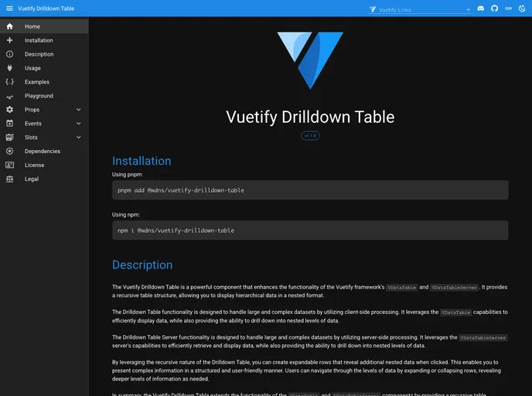Open Playground menu item

(x=44, y=96)
